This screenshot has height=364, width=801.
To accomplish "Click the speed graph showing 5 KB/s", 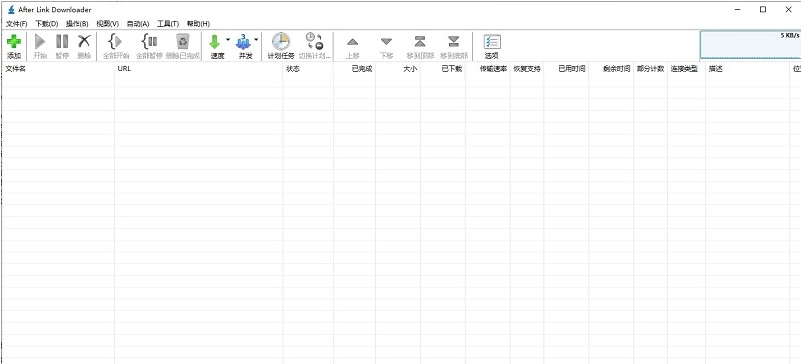I will (750, 44).
